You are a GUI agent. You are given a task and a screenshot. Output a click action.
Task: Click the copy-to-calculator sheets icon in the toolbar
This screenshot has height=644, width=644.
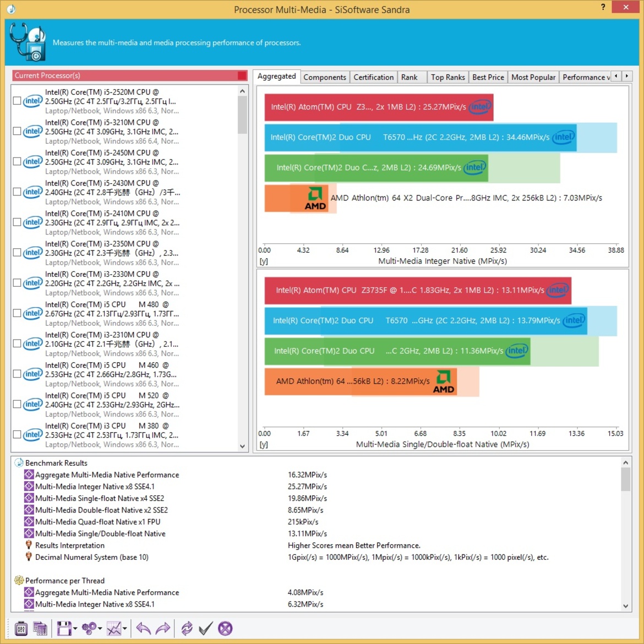tap(40, 629)
